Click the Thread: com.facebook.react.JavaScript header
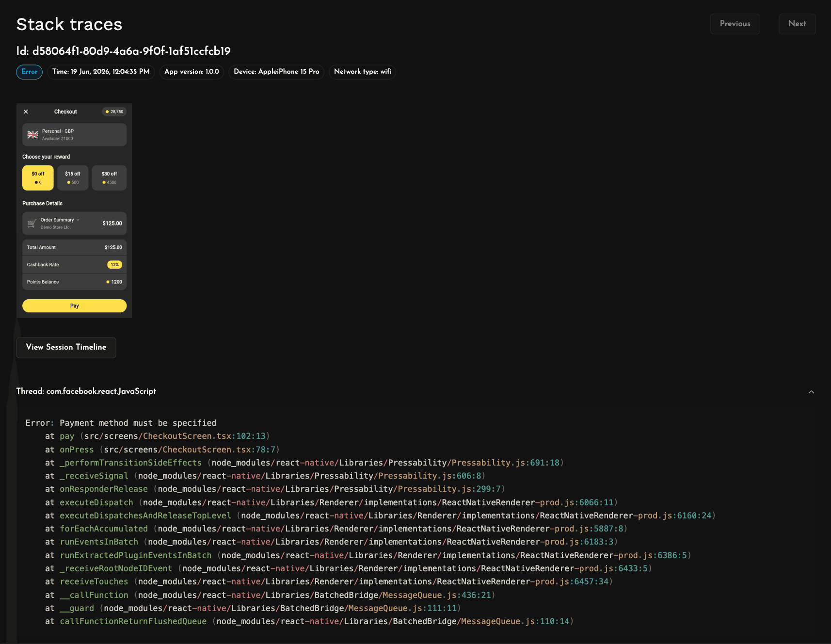The image size is (831, 644). click(x=86, y=391)
